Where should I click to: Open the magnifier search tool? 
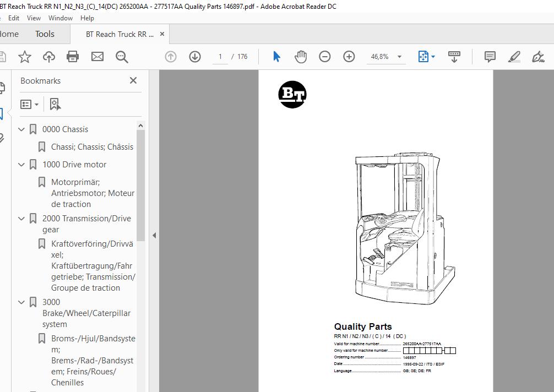click(122, 57)
